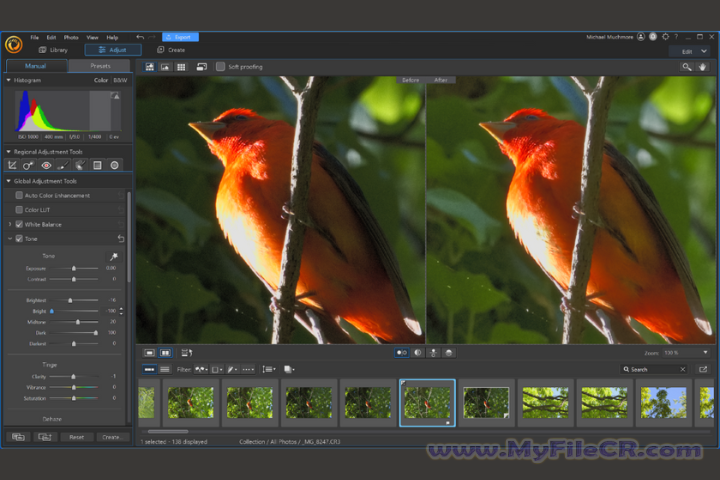Viewport: 720px width, 480px height.
Task: Select the top-bottom comparison icon
Action: click(433, 353)
